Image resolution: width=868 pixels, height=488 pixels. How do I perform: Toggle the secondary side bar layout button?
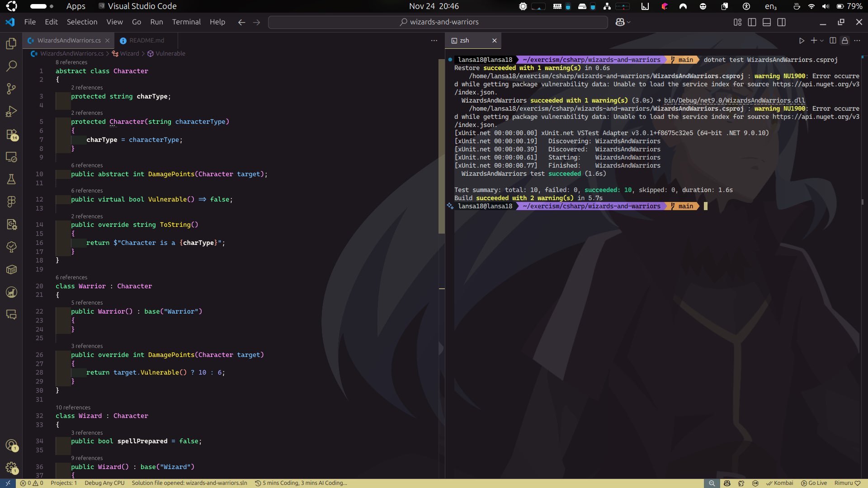pos(781,22)
